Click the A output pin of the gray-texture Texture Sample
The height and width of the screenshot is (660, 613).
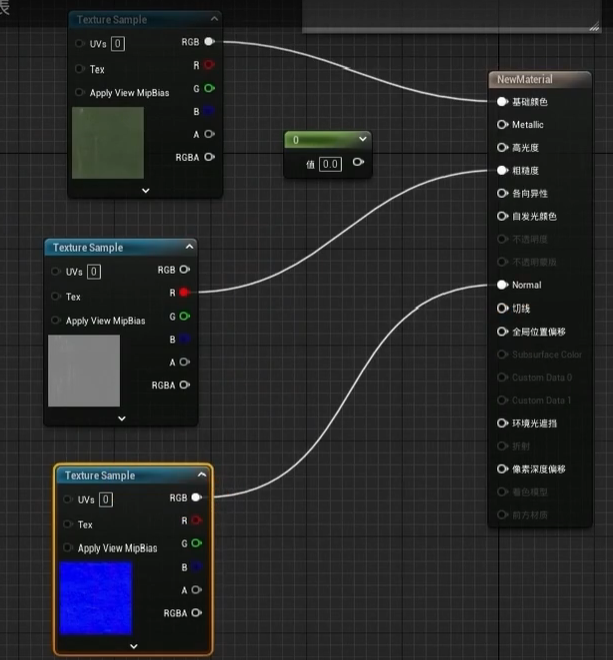point(185,362)
